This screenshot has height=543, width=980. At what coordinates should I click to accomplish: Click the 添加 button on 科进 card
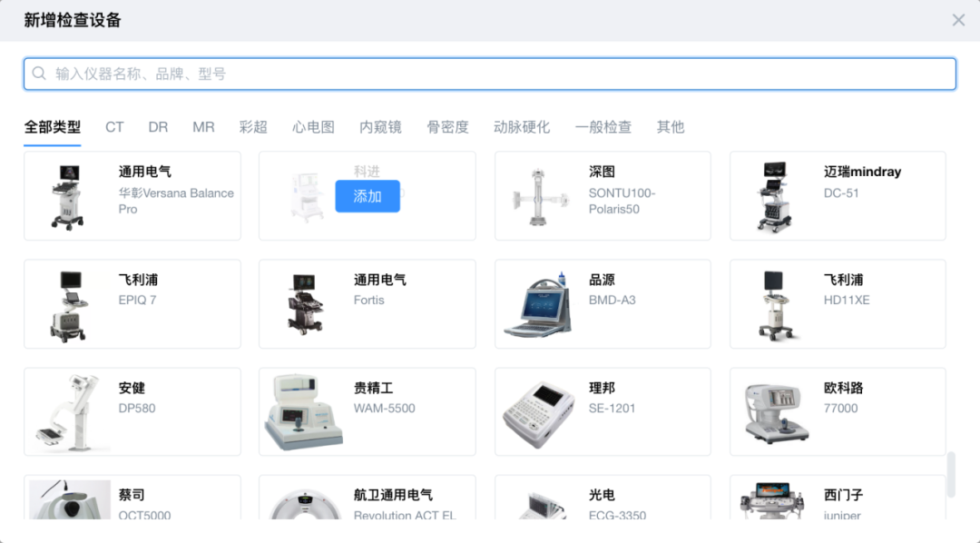pos(367,196)
